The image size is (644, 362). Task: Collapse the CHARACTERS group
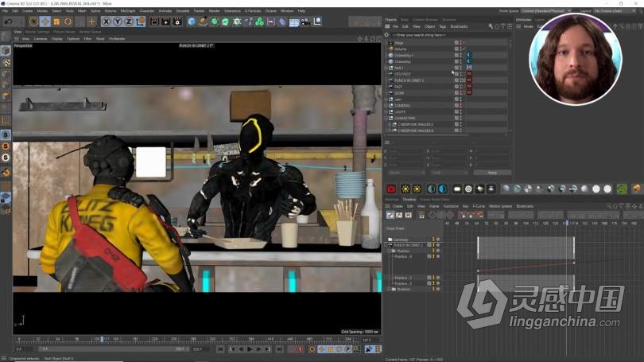pos(386,118)
